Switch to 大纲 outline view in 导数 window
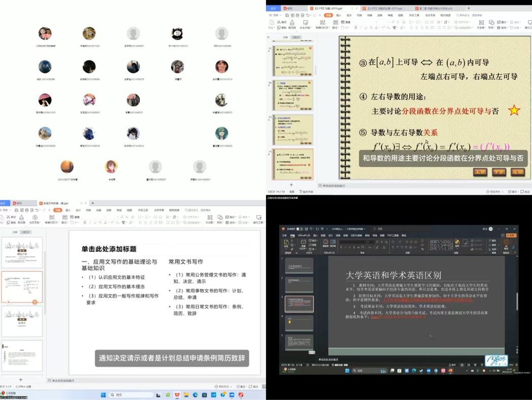This screenshot has width=532, height=400. click(x=285, y=38)
